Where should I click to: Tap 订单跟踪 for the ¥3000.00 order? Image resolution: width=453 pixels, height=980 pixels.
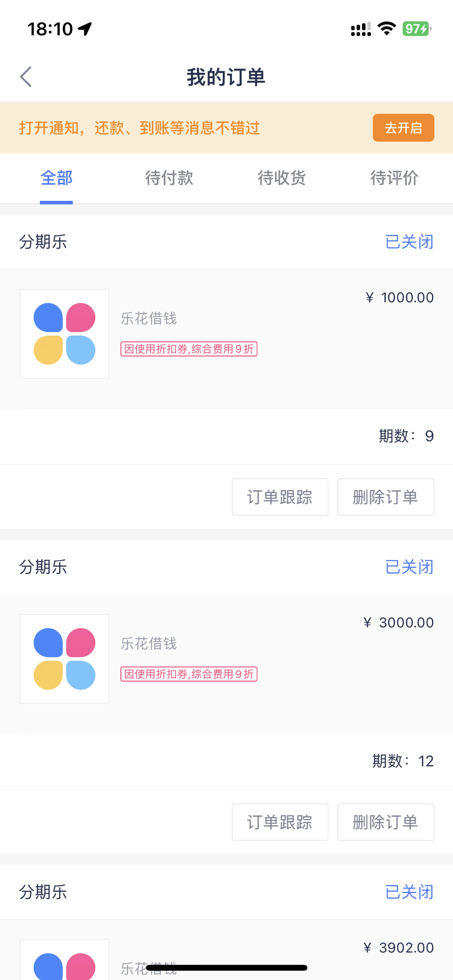click(x=280, y=822)
